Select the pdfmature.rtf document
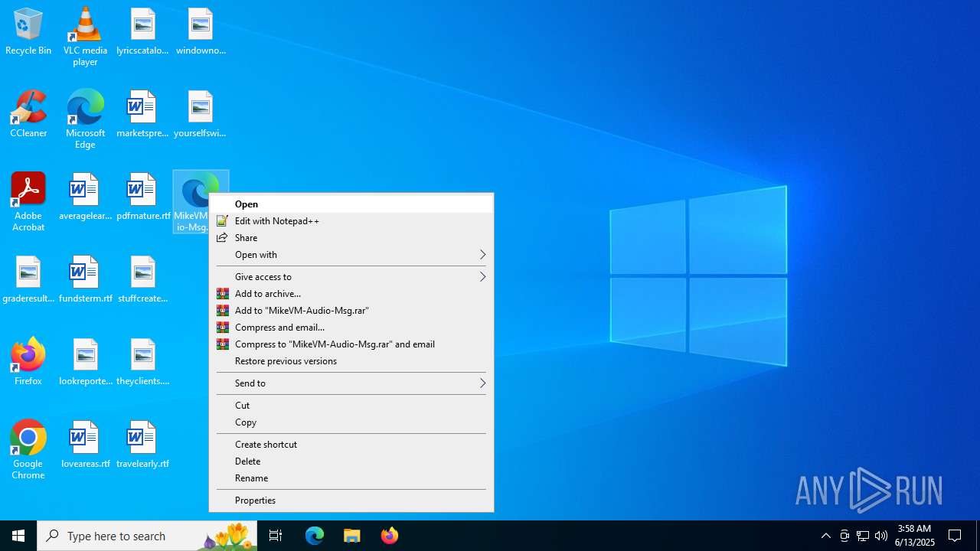980x551 pixels. tap(142, 197)
